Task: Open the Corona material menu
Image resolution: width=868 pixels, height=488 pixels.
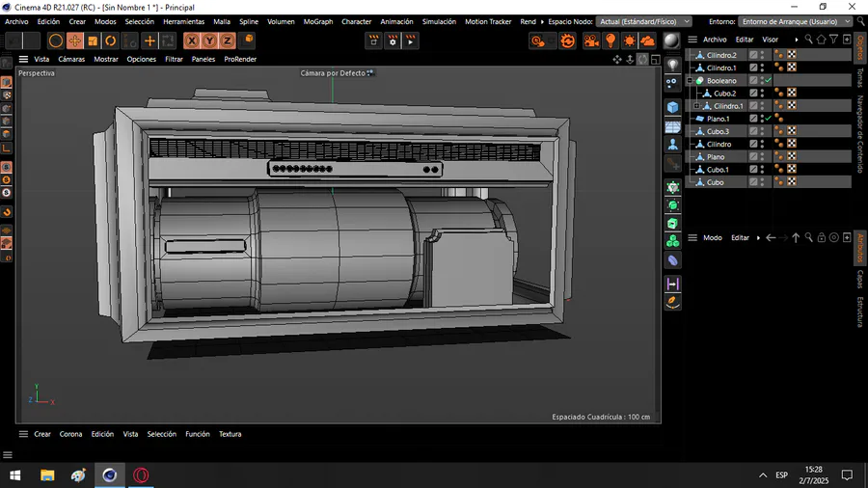Action: point(70,434)
